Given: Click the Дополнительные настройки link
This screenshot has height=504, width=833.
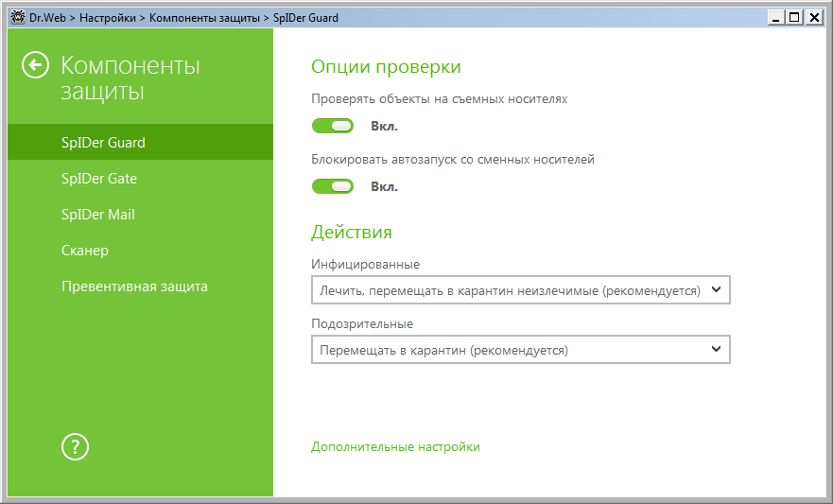Looking at the screenshot, I should pyautogui.click(x=395, y=447).
